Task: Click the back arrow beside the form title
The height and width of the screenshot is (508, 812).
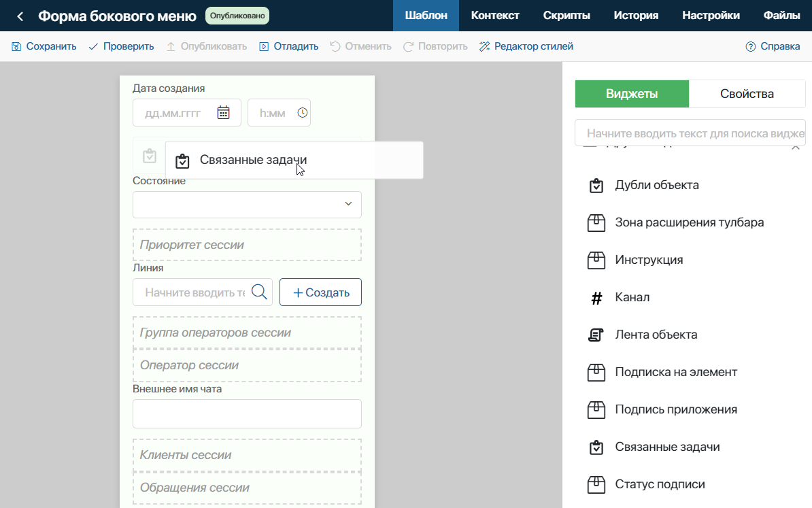Action: click(x=20, y=16)
